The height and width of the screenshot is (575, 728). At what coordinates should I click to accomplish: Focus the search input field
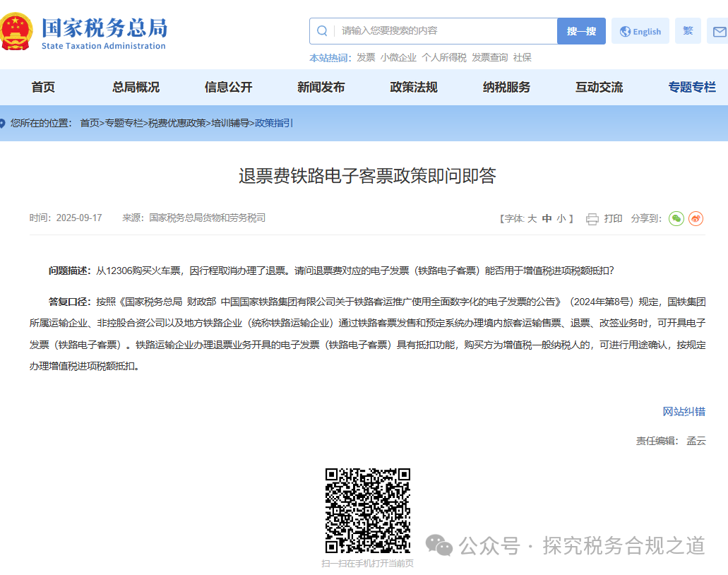(445, 31)
